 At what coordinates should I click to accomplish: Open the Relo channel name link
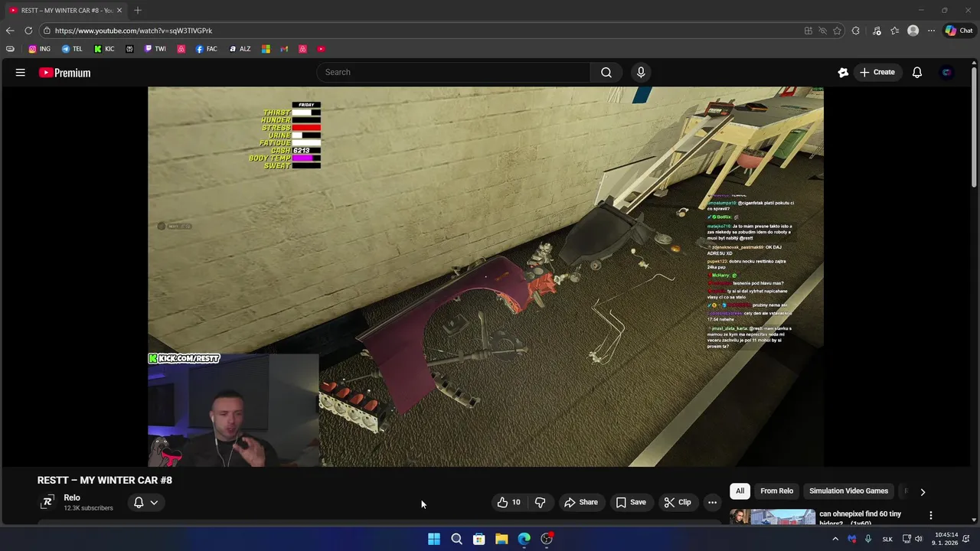[x=72, y=497]
